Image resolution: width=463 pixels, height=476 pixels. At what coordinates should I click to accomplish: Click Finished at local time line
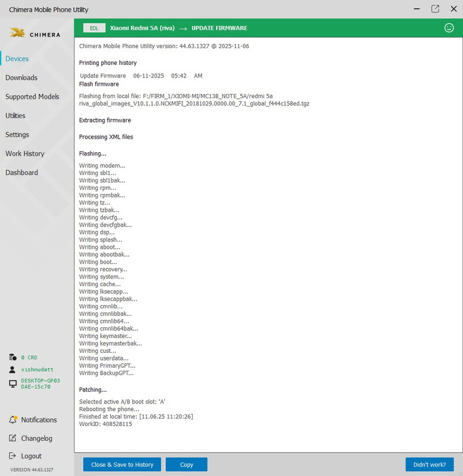pyautogui.click(x=136, y=416)
